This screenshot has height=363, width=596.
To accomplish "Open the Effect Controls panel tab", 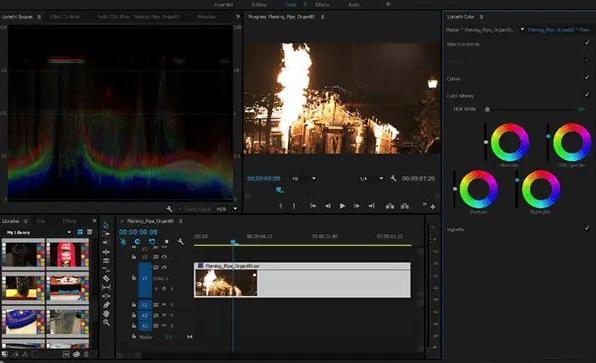I will pos(65,17).
